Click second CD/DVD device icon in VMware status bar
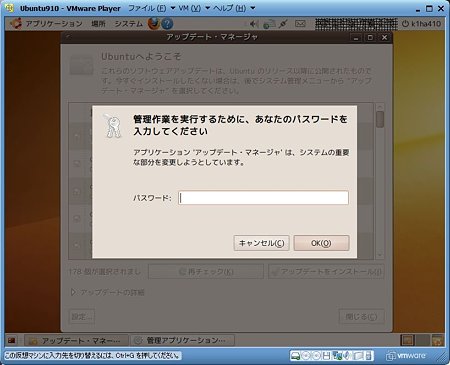Viewport: 450px width, 365px height. 316,356
